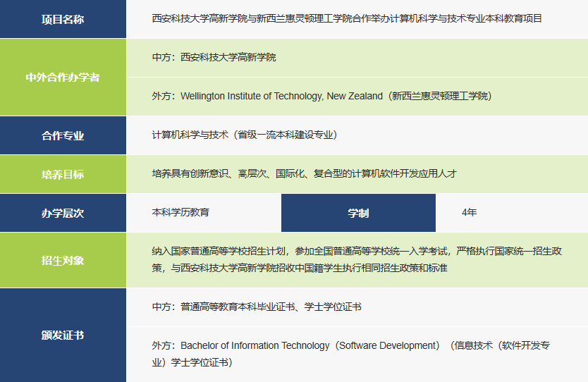Select the enrollment text starting 纳入国家普通高等学校招生计划

coord(357,259)
